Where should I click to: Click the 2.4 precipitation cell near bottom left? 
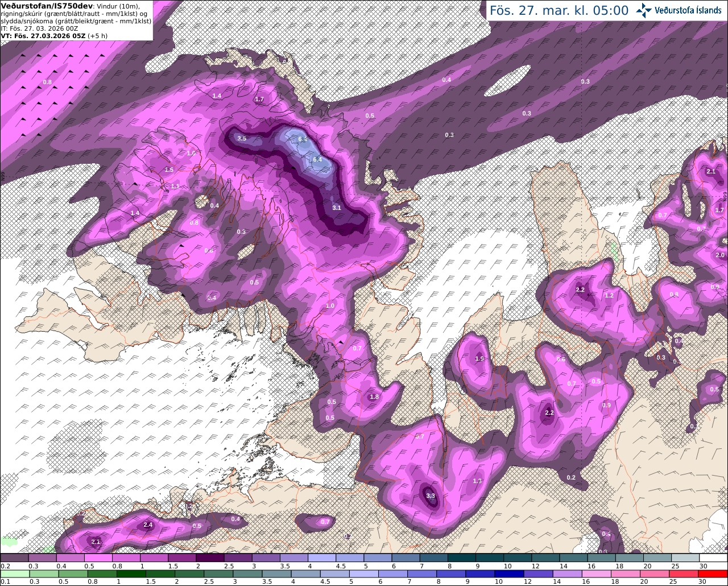[x=148, y=525]
